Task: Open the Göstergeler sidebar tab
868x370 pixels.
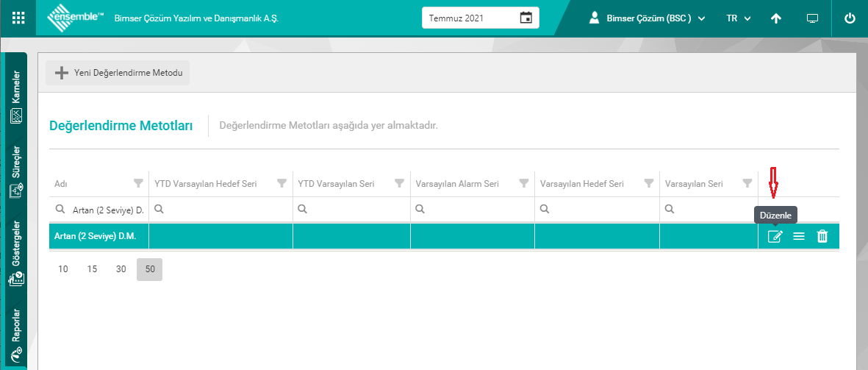Action: (15, 253)
